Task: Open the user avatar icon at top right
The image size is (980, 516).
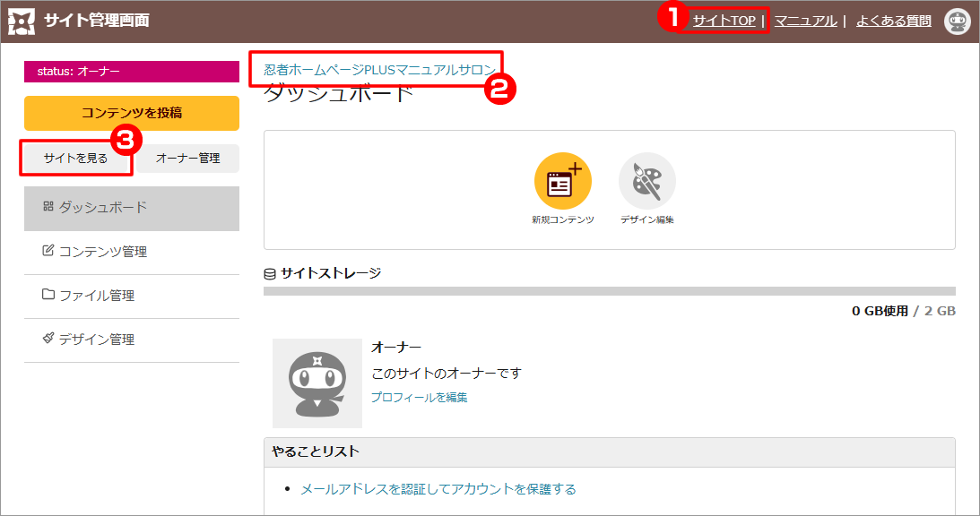Action: point(958,21)
